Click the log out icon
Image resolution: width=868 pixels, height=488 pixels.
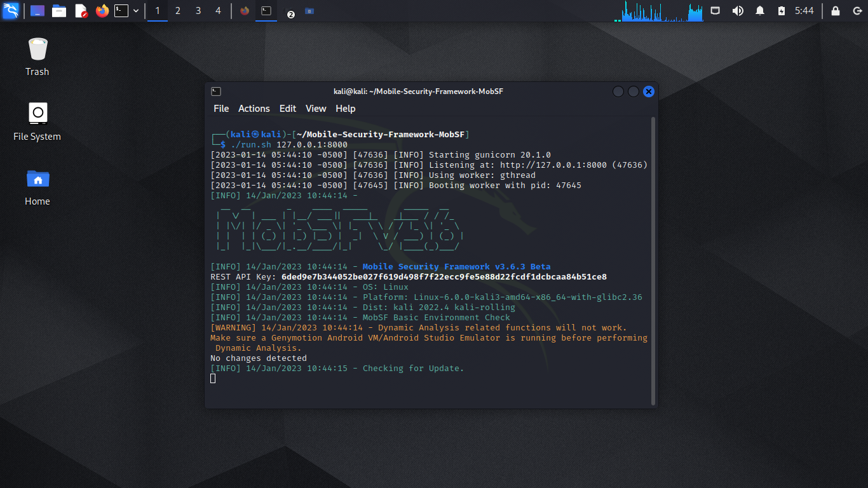click(x=856, y=11)
